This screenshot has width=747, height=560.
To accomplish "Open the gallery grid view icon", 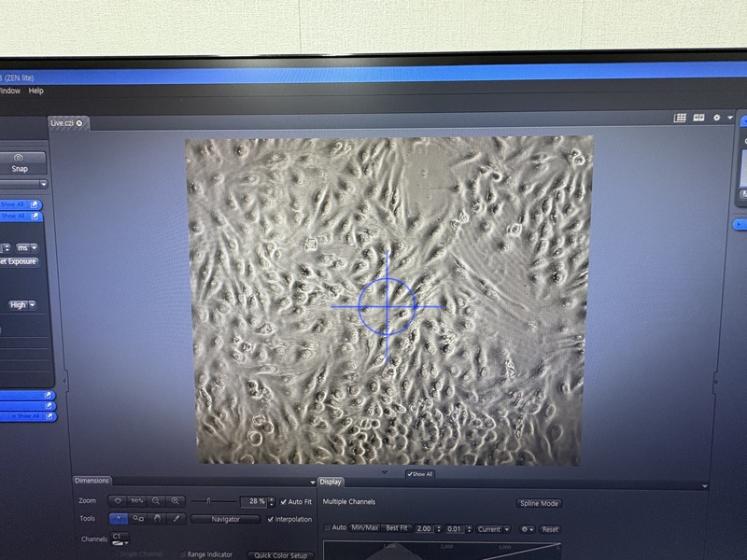I will (681, 118).
